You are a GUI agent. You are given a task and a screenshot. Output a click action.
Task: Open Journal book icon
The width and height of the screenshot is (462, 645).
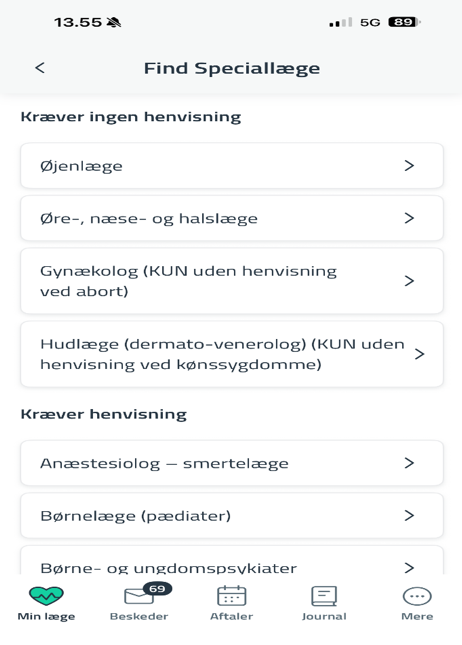(x=324, y=596)
